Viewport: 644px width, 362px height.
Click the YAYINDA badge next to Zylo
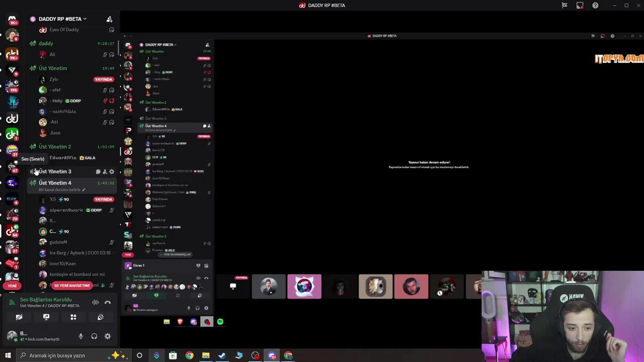pos(104,79)
